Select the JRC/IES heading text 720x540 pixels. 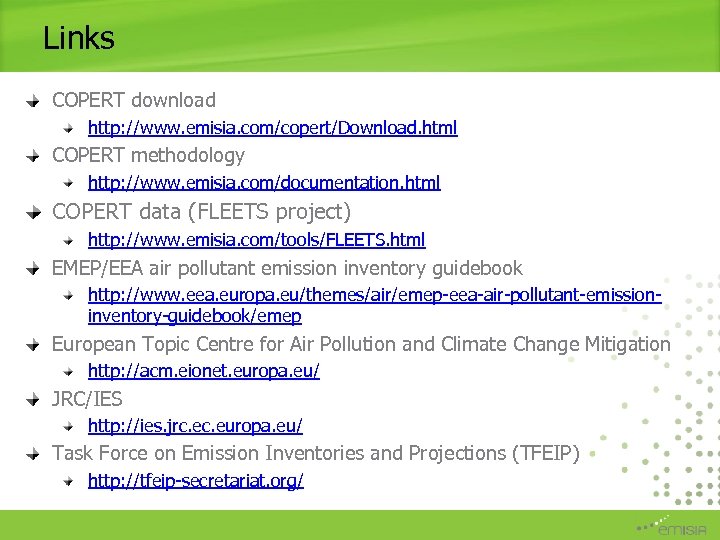click(x=87, y=399)
